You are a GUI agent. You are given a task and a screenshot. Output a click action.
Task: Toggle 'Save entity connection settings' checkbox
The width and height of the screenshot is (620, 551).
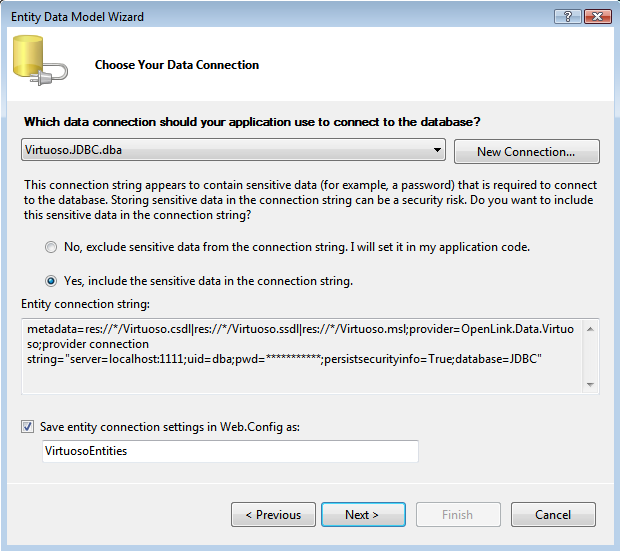[27, 426]
